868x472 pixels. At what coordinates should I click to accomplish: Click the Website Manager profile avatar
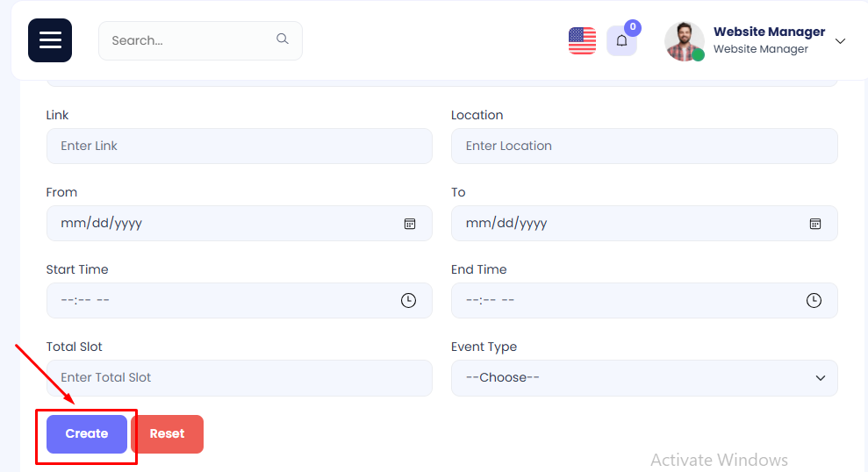pyautogui.click(x=684, y=41)
